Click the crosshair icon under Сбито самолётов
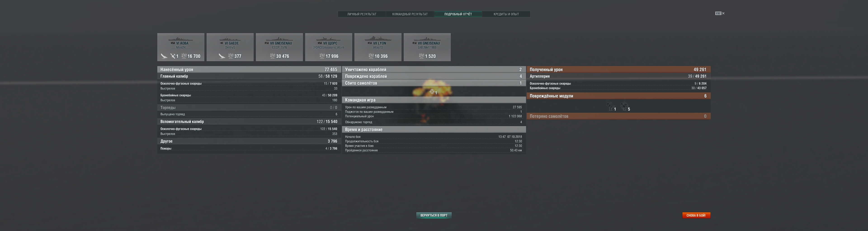 pos(432,91)
